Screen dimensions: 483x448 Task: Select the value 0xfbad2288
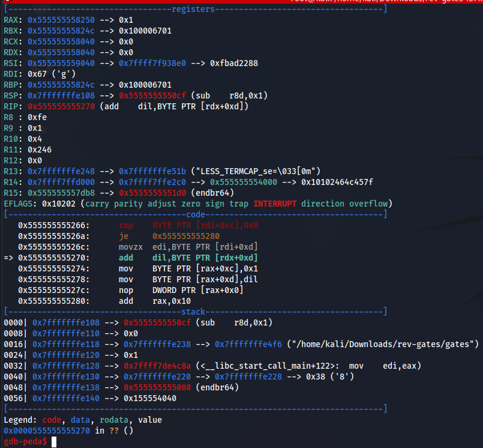234,63
